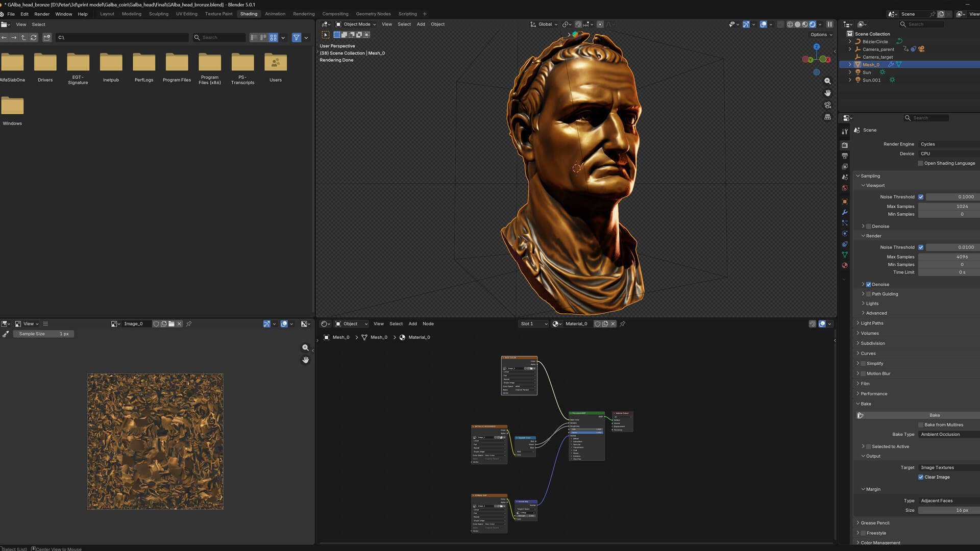Click the viewport zoom magnifier gizmo
Screen dimensions: 980x551
click(x=827, y=81)
